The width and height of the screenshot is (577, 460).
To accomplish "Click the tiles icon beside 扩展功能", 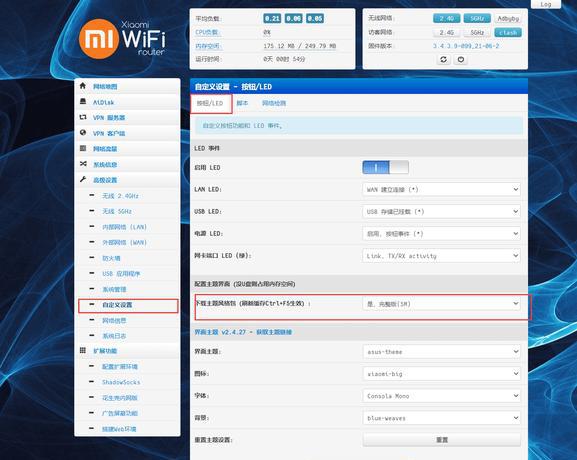I will (x=83, y=350).
